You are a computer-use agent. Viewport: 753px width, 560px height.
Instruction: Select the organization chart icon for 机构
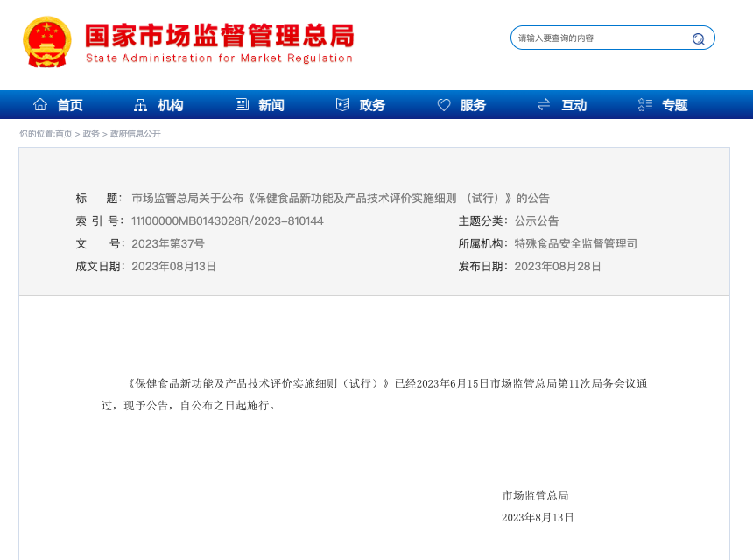click(x=140, y=104)
